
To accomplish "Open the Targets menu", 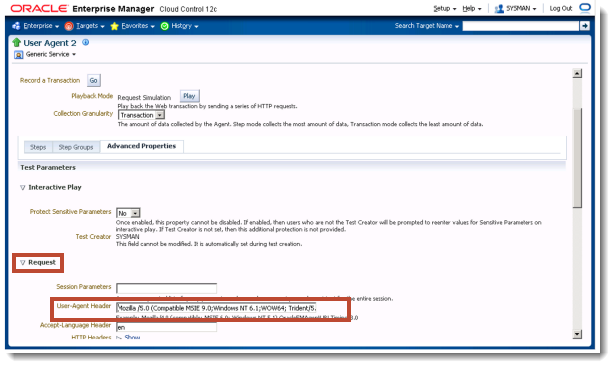I will click(85, 26).
